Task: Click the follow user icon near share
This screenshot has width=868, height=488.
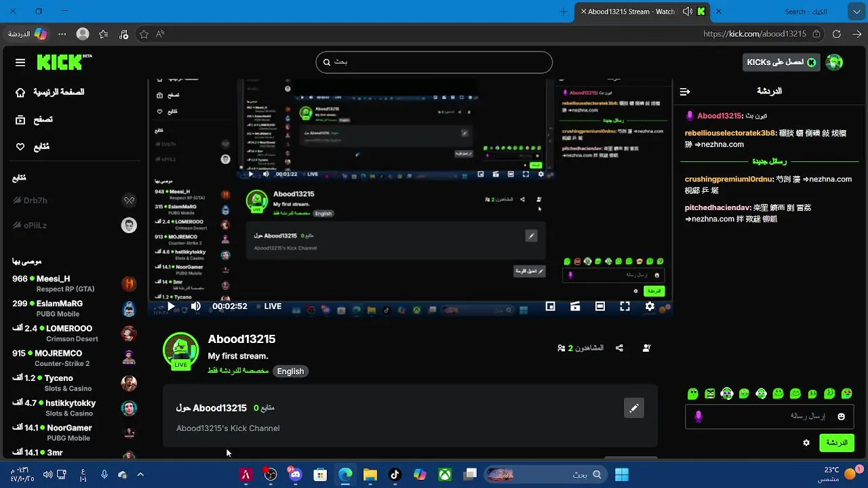Action: (646, 348)
